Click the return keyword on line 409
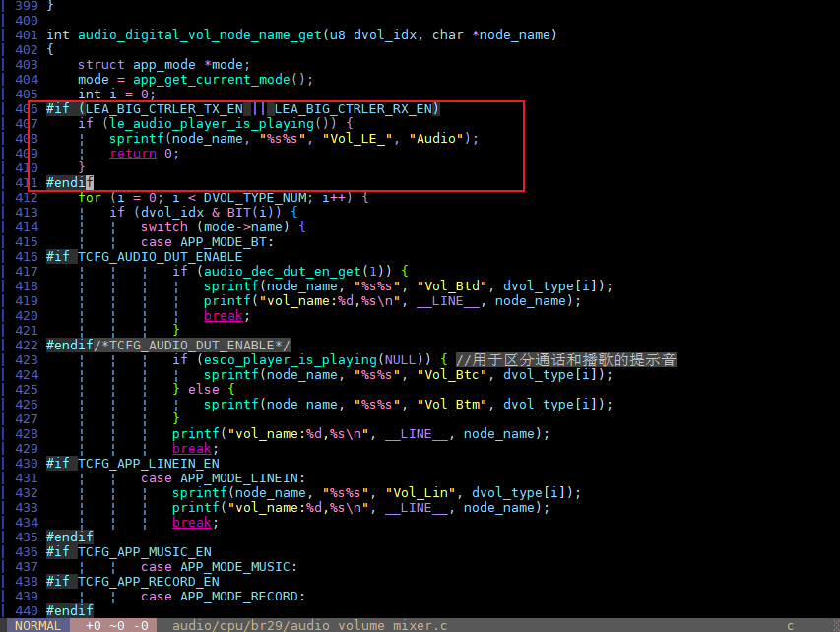840x632 pixels. [x=133, y=154]
